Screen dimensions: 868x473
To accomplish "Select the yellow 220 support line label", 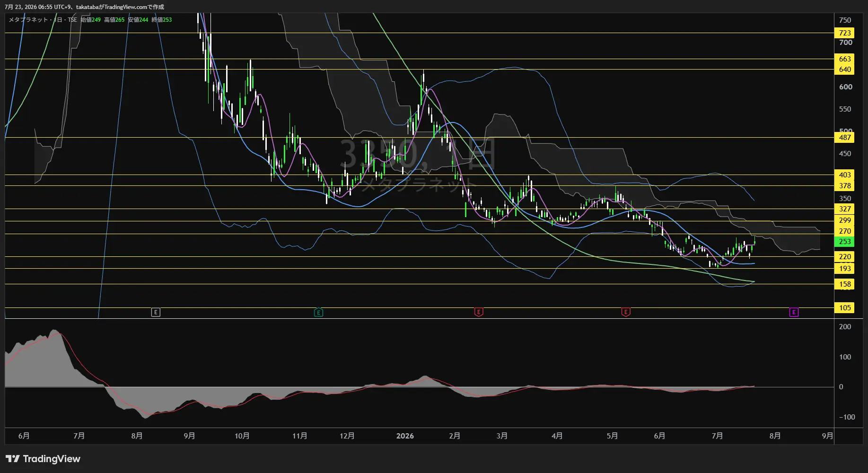I will 845,257.
